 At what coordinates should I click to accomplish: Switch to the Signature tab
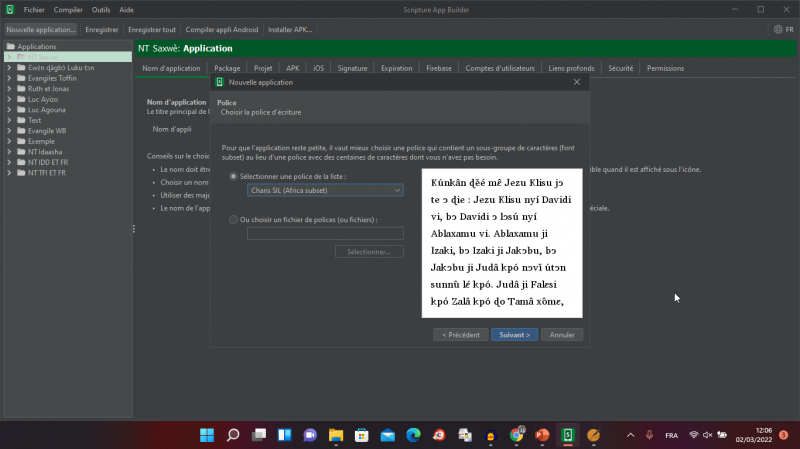point(352,68)
